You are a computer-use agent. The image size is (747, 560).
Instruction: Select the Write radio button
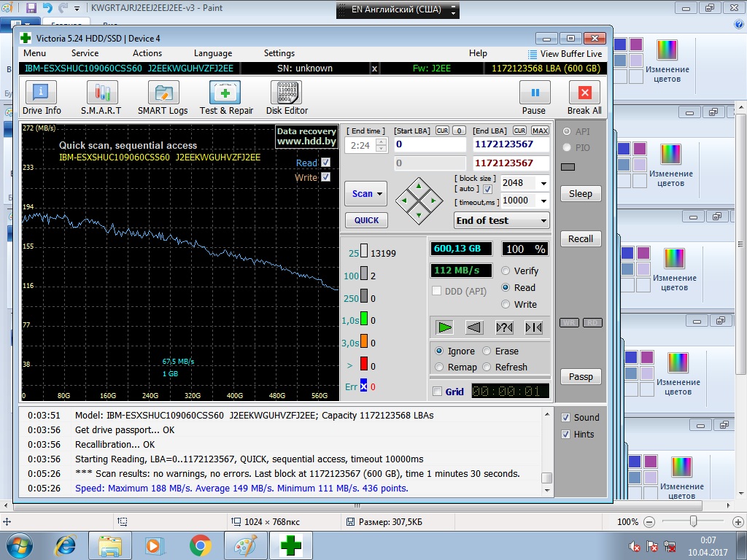[506, 304]
